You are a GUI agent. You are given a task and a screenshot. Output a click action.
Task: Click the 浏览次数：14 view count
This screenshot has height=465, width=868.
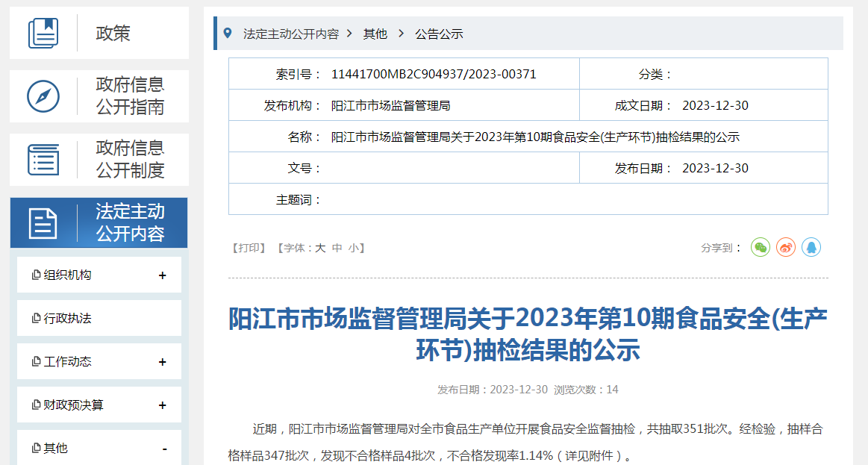pos(586,390)
